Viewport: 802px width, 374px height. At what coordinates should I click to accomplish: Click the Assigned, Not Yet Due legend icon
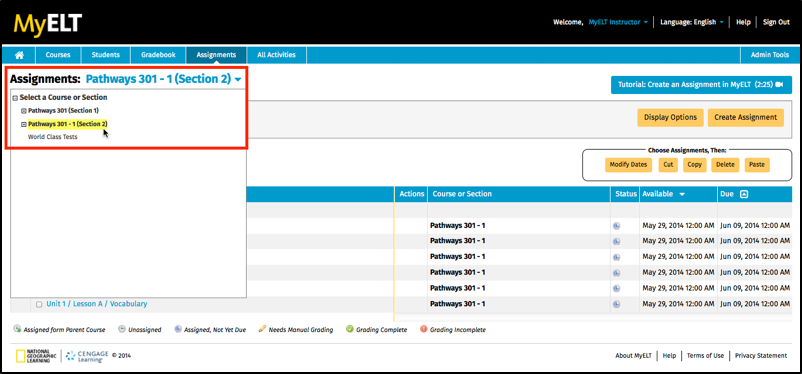tap(177, 329)
